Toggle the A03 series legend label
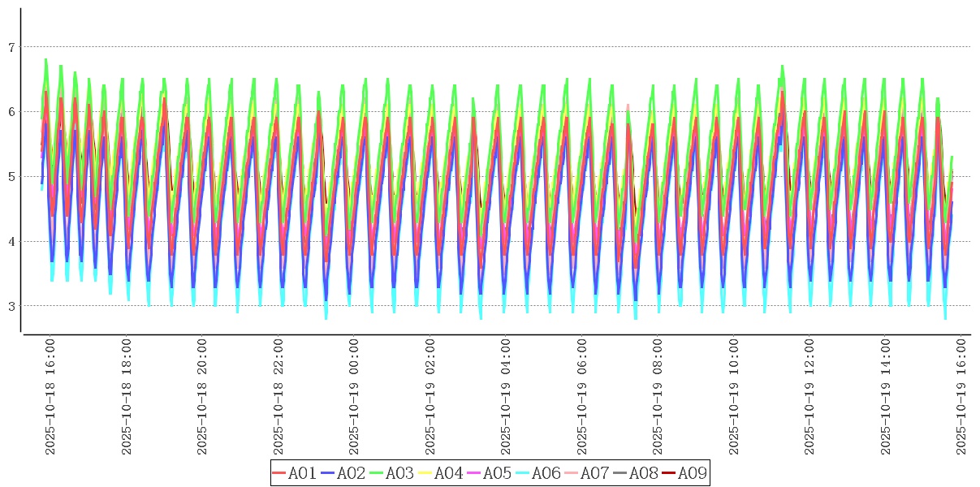This screenshot has width=980, height=487. 399,473
